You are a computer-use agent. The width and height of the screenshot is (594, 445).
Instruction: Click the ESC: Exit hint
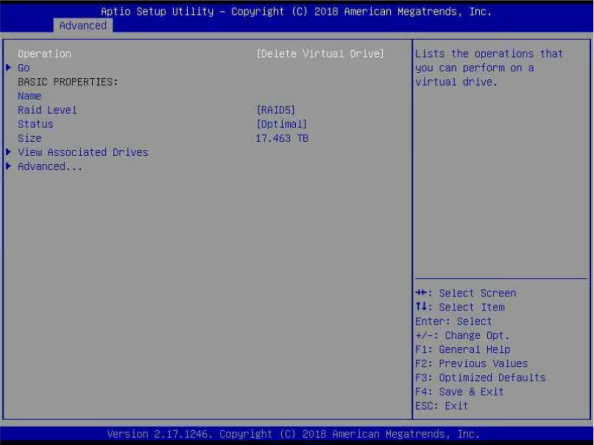click(x=442, y=406)
